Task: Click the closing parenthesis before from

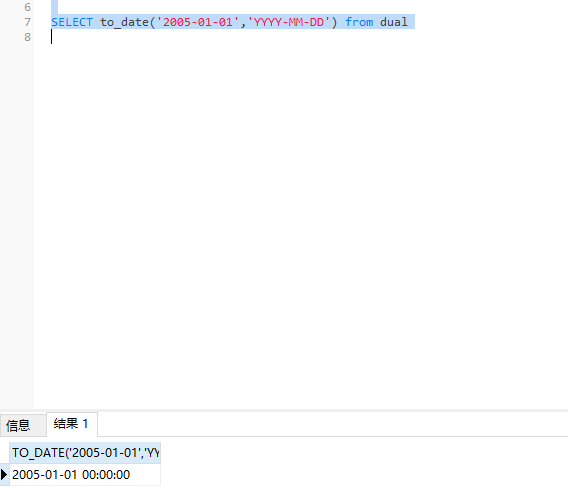Action: click(x=334, y=22)
